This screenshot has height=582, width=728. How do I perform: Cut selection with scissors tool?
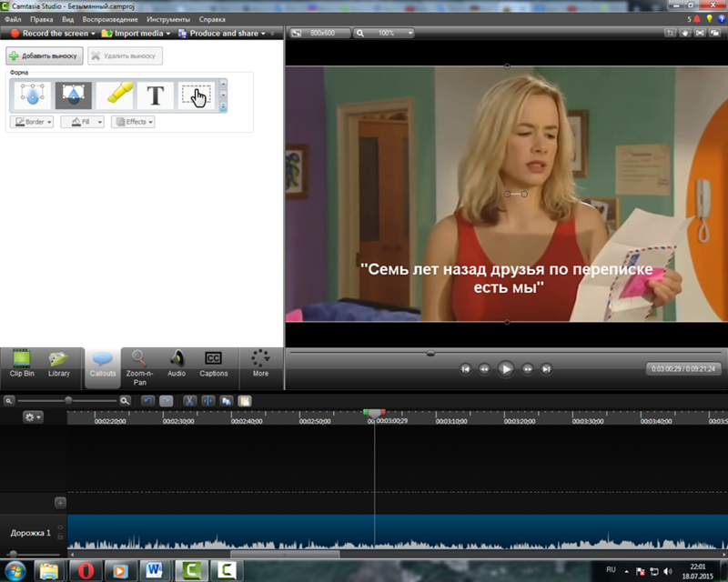tap(189, 401)
